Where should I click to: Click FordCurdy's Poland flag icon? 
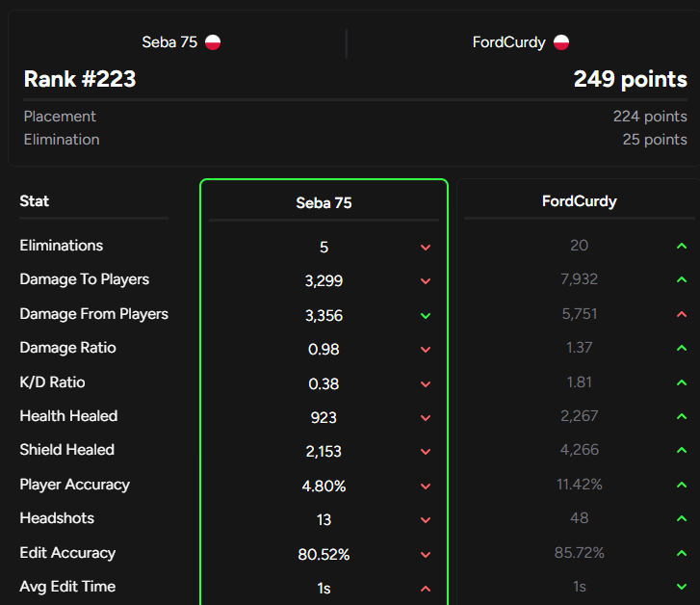coord(561,42)
